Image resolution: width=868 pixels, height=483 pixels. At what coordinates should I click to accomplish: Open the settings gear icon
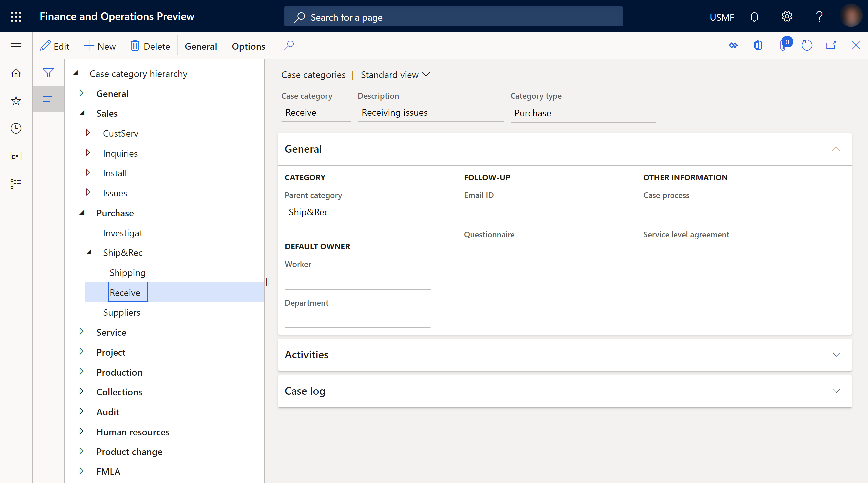(x=786, y=17)
